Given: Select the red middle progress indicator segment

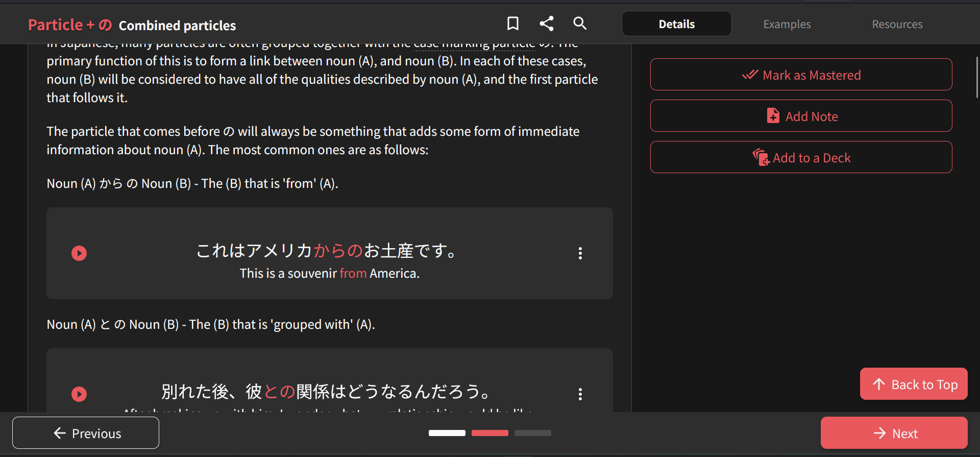Looking at the screenshot, I should [489, 433].
